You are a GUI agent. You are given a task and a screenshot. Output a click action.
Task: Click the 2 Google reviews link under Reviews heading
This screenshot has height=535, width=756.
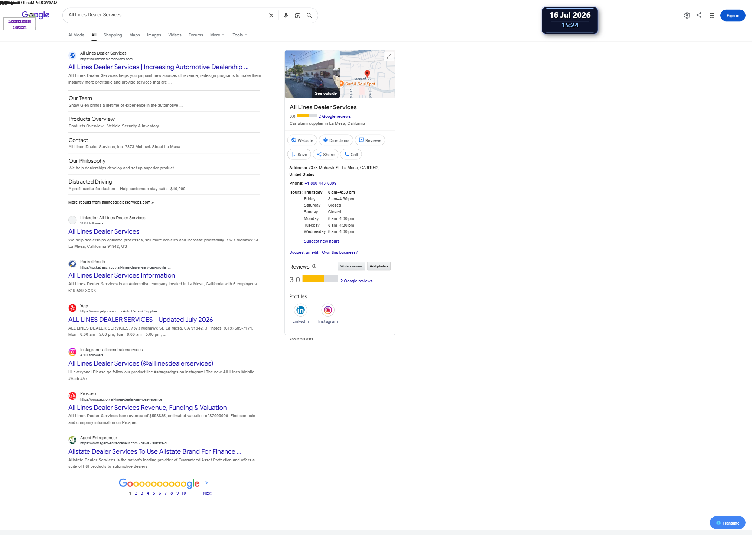[356, 281]
